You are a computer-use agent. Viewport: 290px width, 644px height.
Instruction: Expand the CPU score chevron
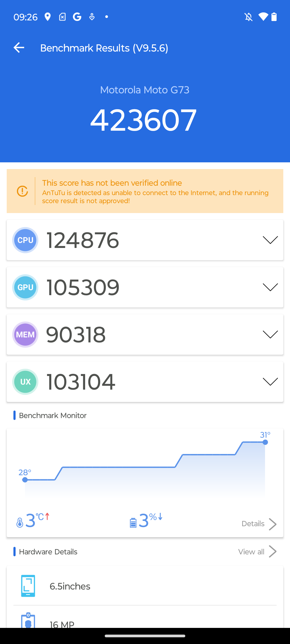click(x=270, y=240)
